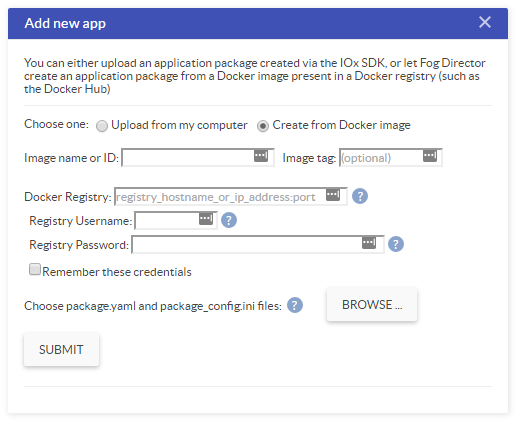The width and height of the screenshot is (518, 424).
Task: Select Create from Docker image option
Action: click(263, 126)
